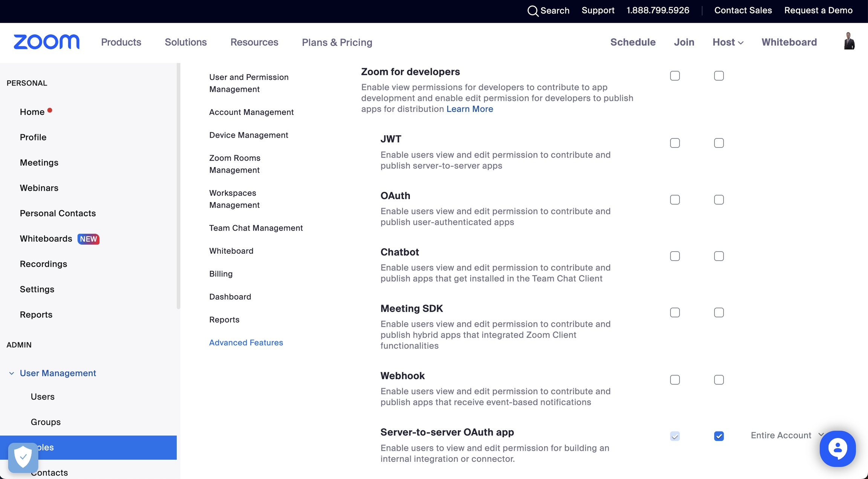
Task: Enable view checkbox for JWT
Action: tap(675, 143)
